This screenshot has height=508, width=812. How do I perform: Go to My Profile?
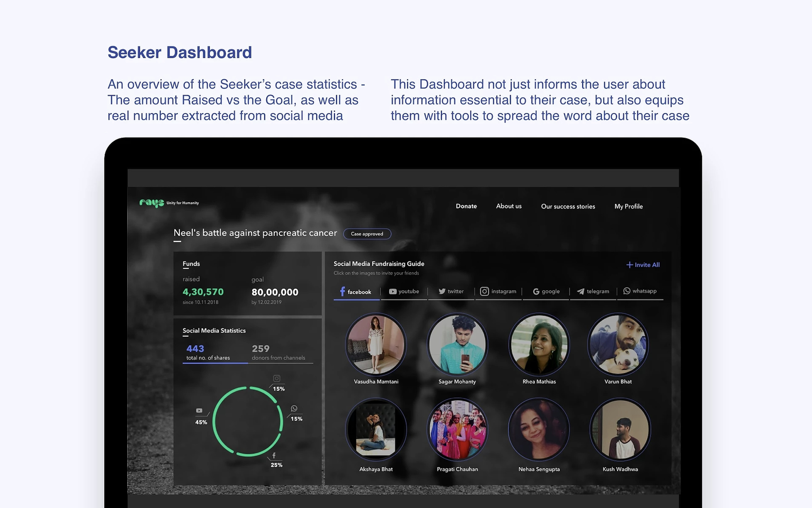click(628, 206)
